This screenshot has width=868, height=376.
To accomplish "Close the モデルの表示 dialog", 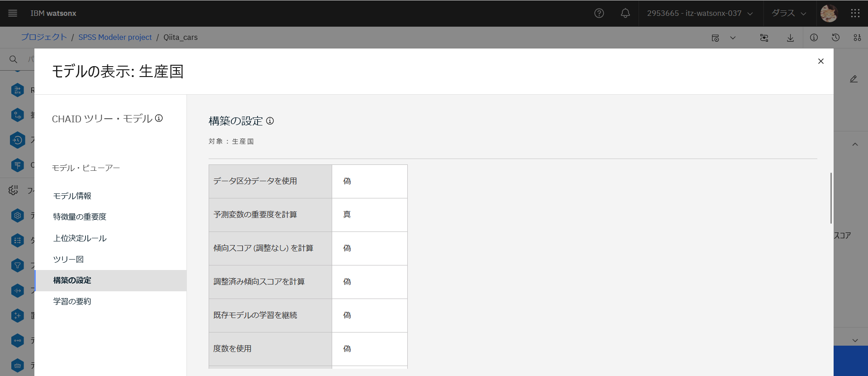I will tap(821, 61).
